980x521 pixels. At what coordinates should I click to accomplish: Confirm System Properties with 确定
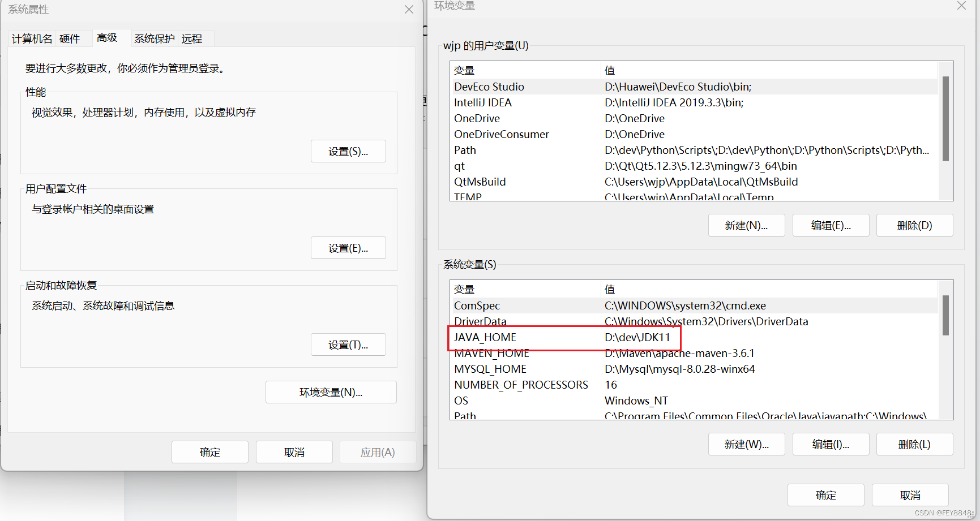point(209,451)
